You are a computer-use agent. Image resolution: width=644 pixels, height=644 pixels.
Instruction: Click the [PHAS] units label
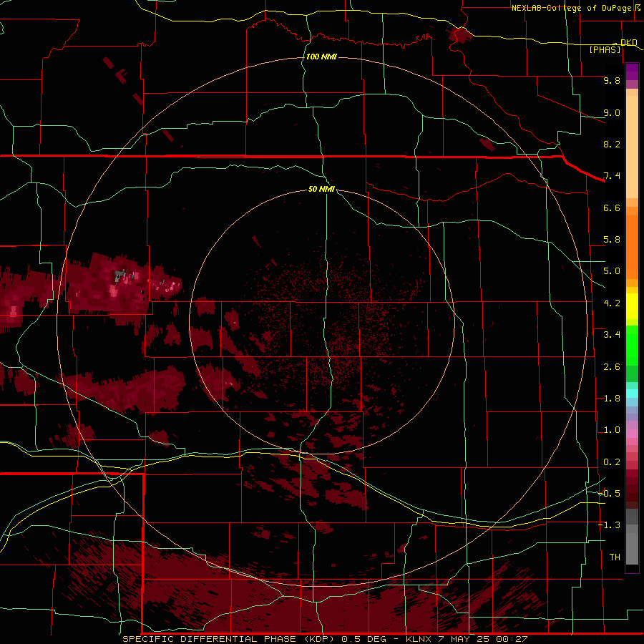point(605,49)
